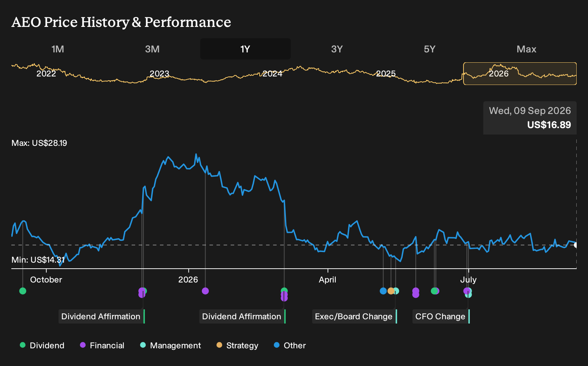This screenshot has height=366, width=588.
Task: Switch to the 1M time range
Action: pos(58,49)
